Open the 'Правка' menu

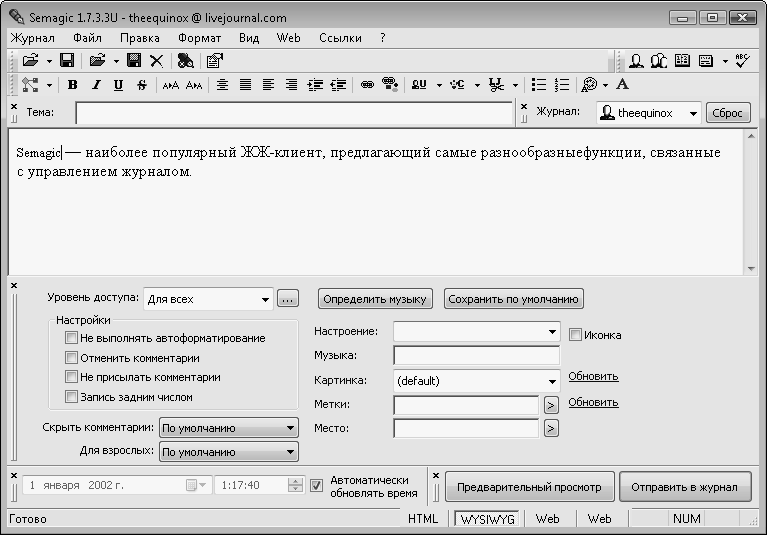pos(140,38)
